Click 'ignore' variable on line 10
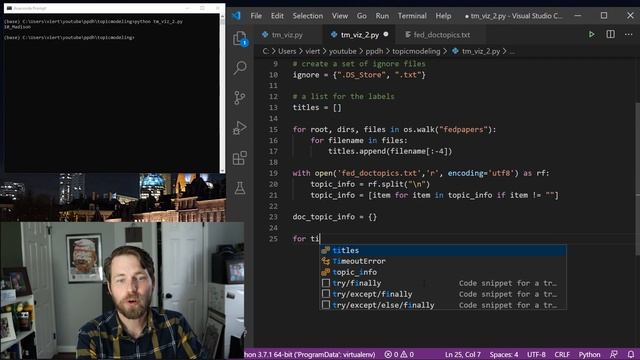The width and height of the screenshot is (640, 360). click(306, 75)
